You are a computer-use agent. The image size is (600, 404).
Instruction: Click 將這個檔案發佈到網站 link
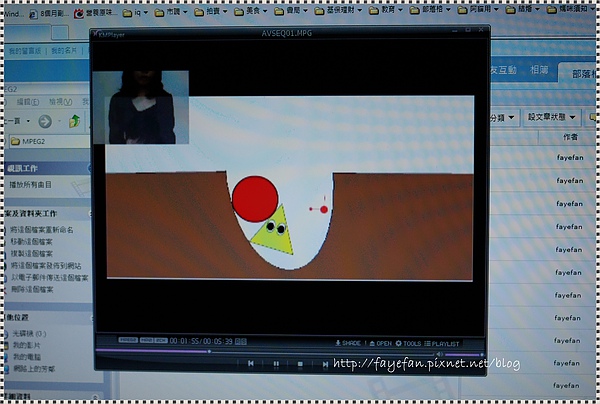tap(46, 266)
